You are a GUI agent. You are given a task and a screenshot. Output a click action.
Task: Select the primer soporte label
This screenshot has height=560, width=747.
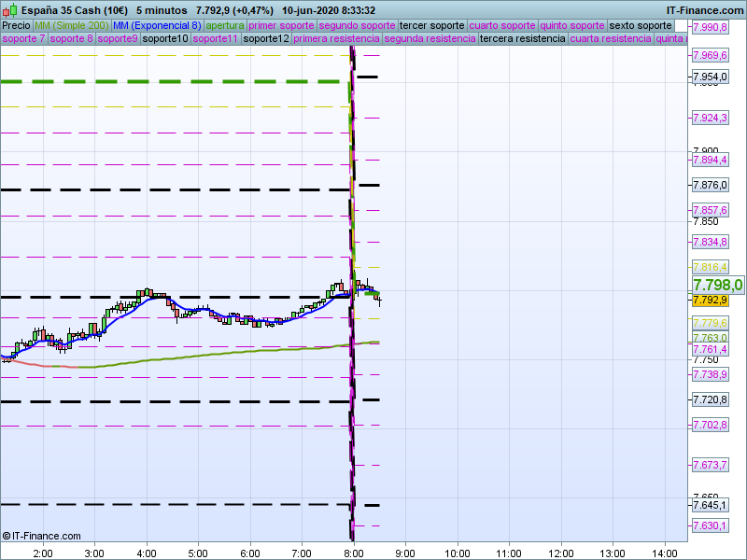coord(281,25)
